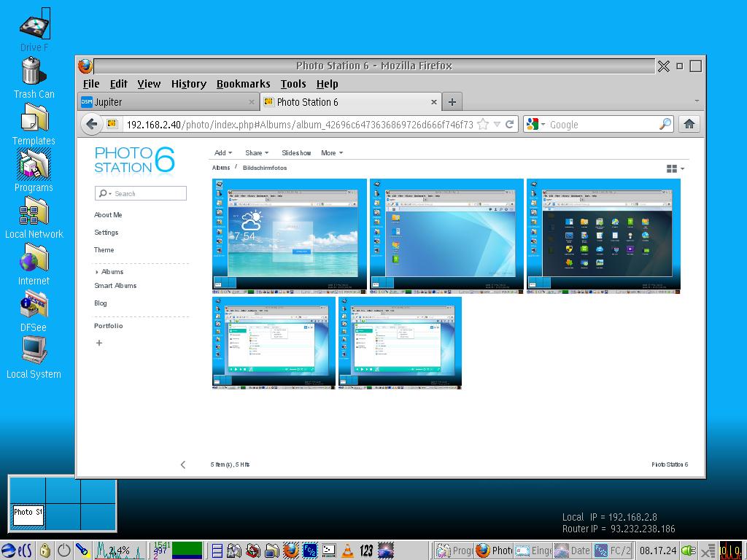This screenshot has width=747, height=560.
Task: Open the Internet folder on the desktop
Action: click(34, 264)
